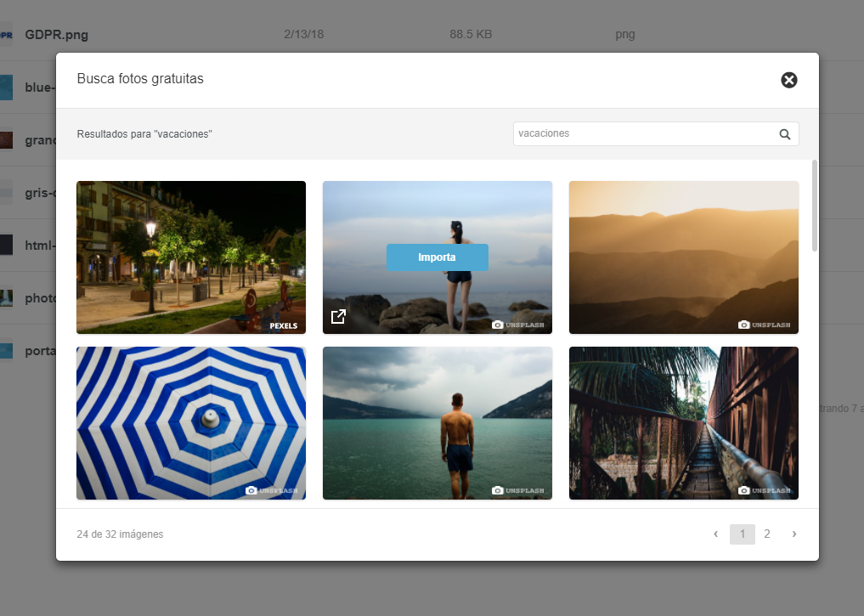The image size is (864, 616).
Task: Go to next page with right chevron
Action: pos(794,534)
